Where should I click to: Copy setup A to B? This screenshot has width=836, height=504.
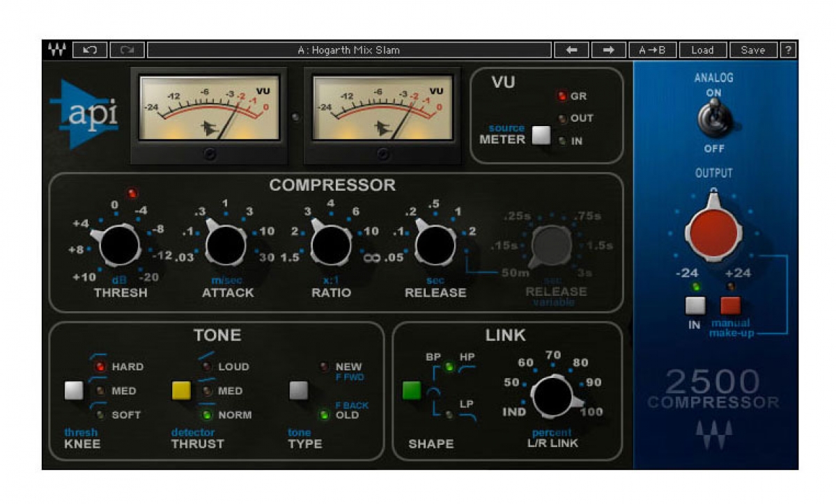652,50
